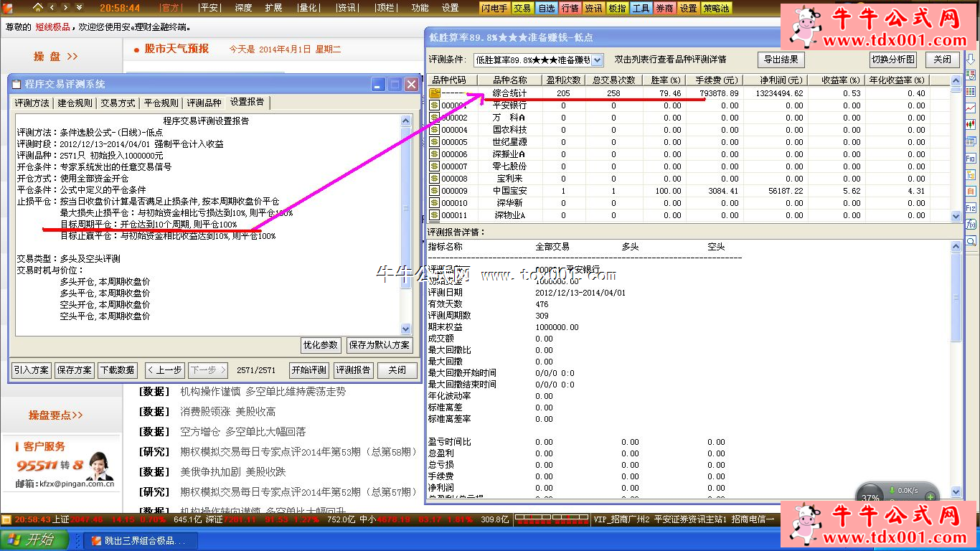Open the F12 icon in right sidebar
The width and height of the screenshot is (980, 551).
pyautogui.click(x=971, y=208)
